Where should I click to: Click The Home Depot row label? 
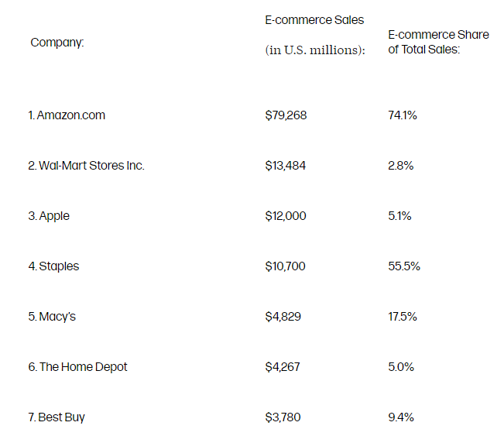point(77,367)
